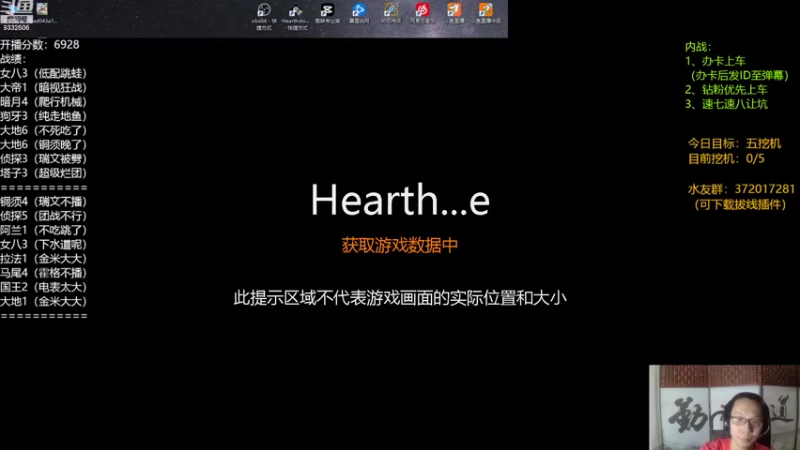Open the blue Tencent Meeting shortcut icon
The height and width of the screenshot is (450, 800).
(x=359, y=13)
